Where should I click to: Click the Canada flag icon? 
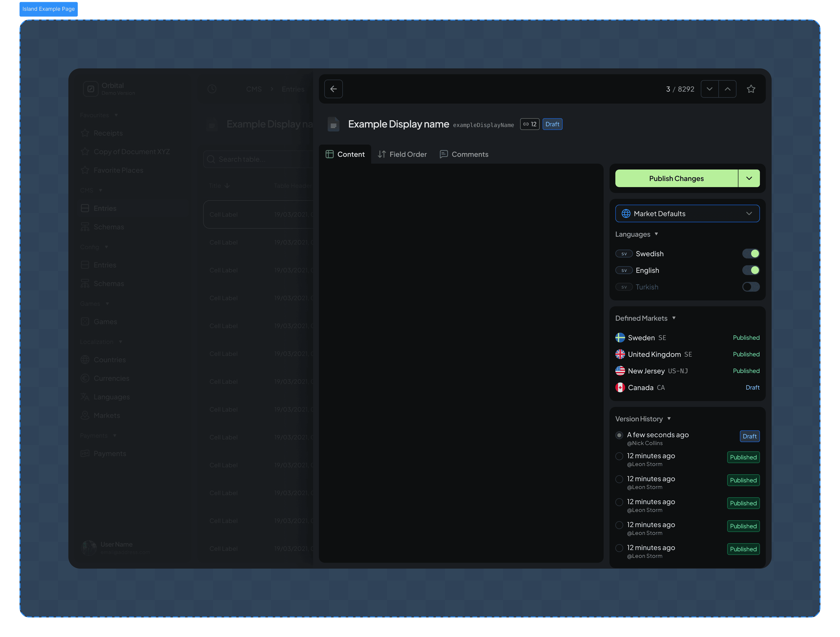pos(620,387)
